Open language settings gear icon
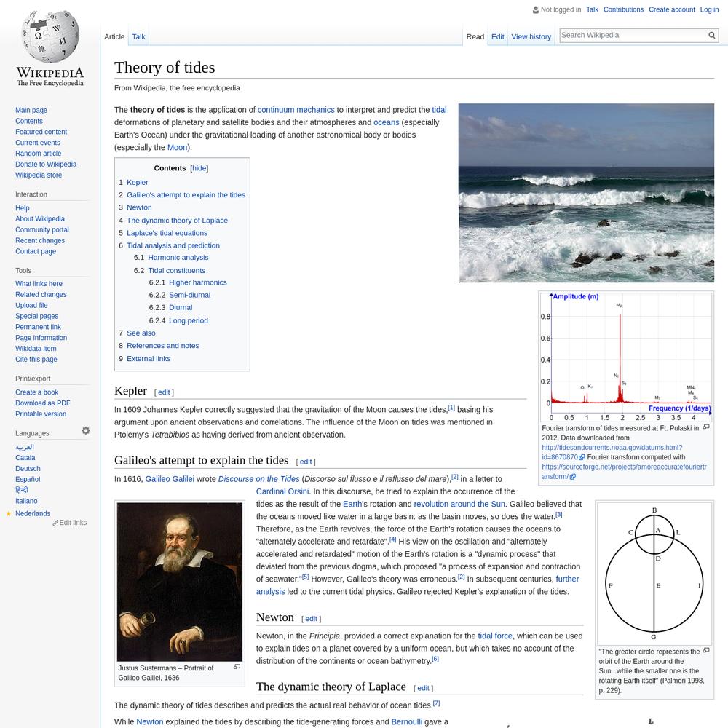The height and width of the screenshot is (728, 728). [85, 431]
